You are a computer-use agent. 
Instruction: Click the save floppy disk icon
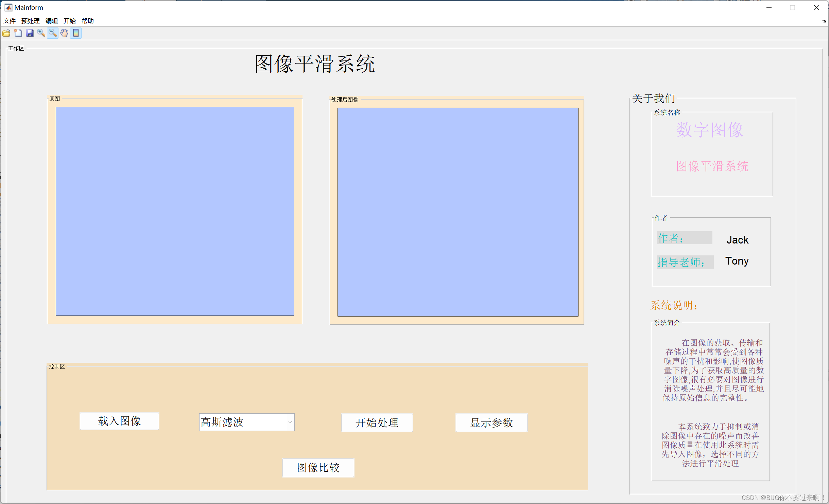pyautogui.click(x=30, y=33)
